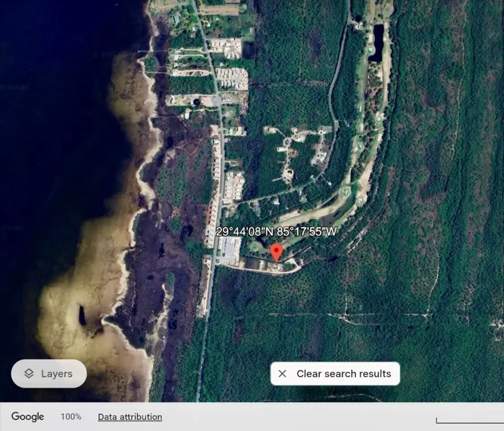Click the small dark island in sandy shallows
504x431 pixels.
pyautogui.click(x=82, y=315)
